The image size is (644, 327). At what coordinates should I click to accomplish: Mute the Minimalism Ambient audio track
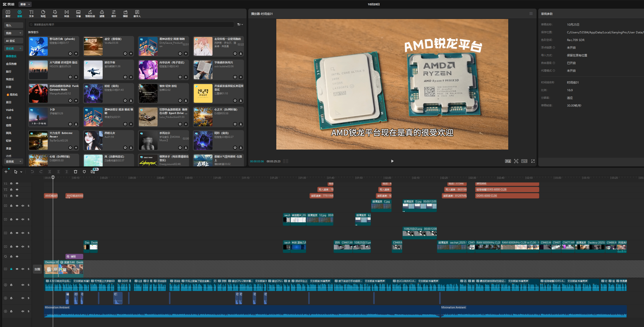click(23, 311)
